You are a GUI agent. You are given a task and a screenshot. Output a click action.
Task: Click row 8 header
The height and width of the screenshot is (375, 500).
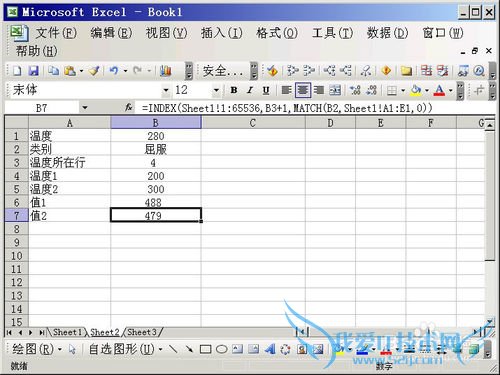[17, 229]
